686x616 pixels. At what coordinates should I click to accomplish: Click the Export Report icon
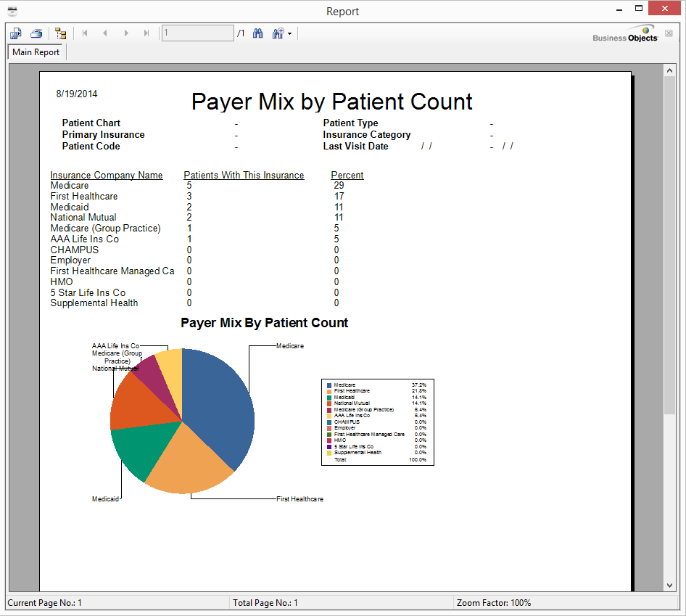16,33
